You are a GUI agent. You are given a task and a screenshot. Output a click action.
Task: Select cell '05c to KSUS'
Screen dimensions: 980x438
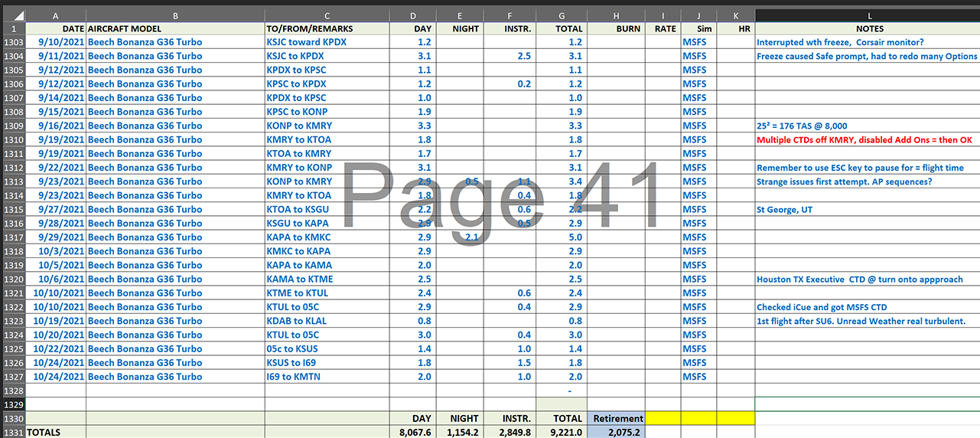[327, 348]
